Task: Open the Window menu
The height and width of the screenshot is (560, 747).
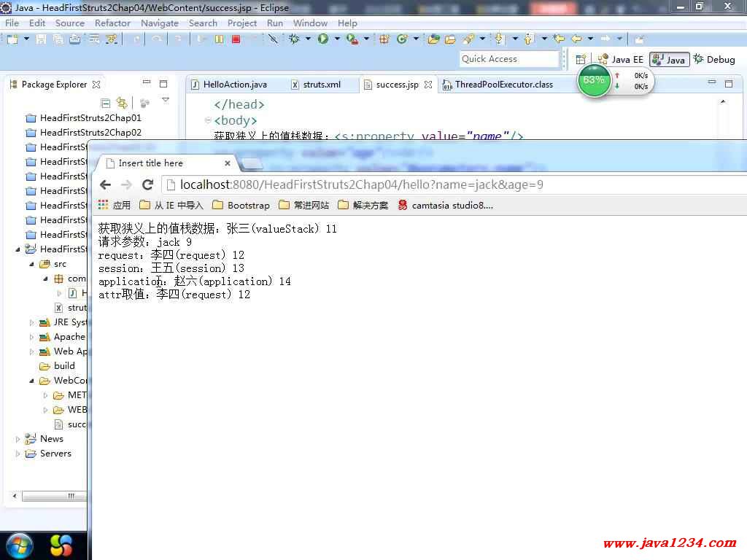Action: coord(310,23)
